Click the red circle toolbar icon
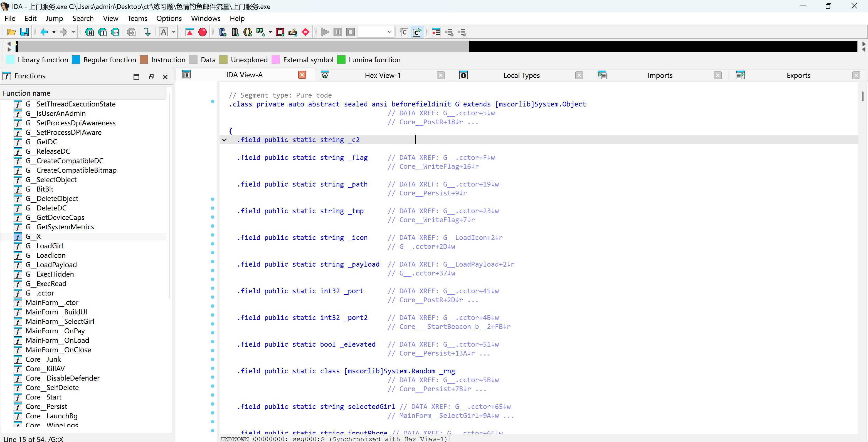The height and width of the screenshot is (442, 868). pos(203,32)
